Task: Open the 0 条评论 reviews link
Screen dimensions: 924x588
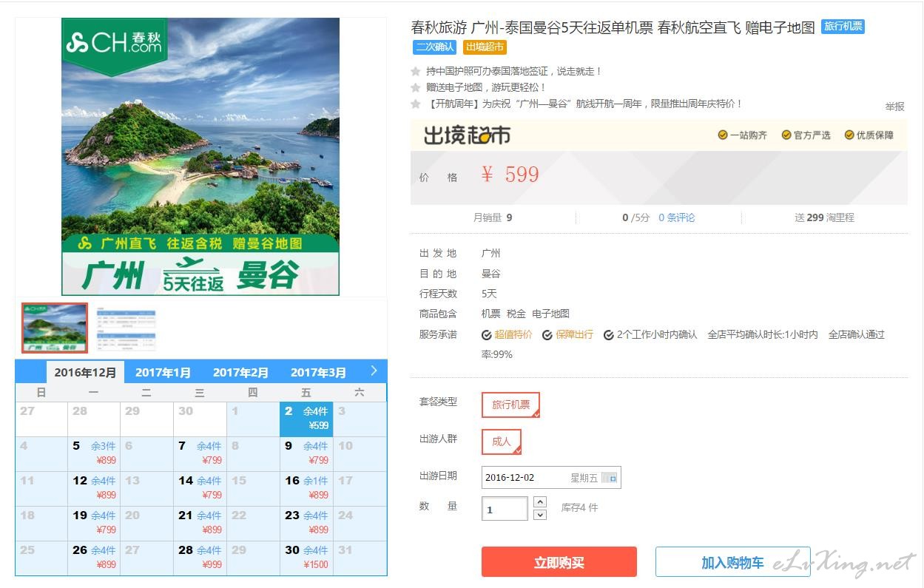Action: (x=677, y=217)
